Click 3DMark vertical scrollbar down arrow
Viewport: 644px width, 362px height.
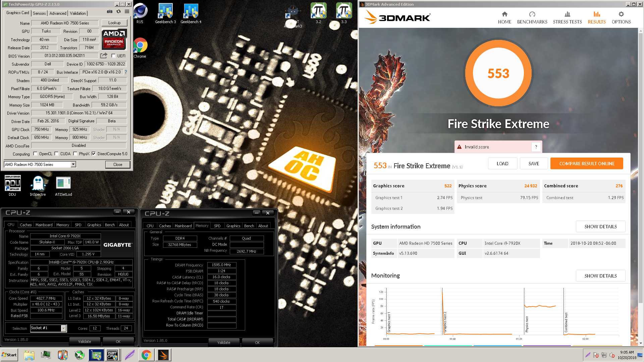click(x=641, y=343)
